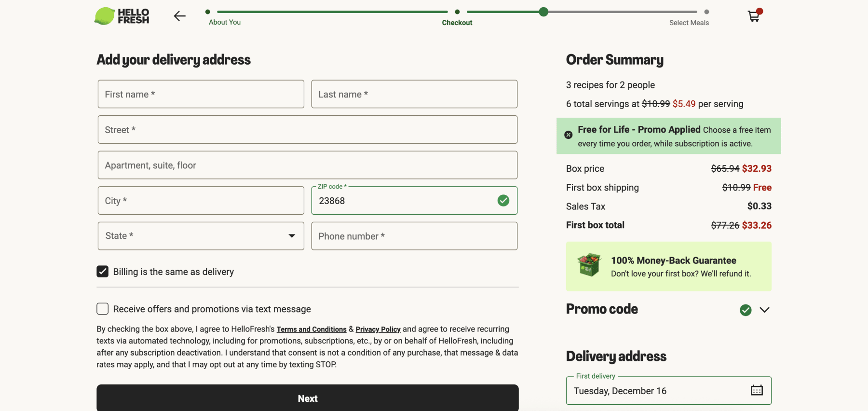
Task: Open the Privacy Policy link
Action: (x=378, y=329)
